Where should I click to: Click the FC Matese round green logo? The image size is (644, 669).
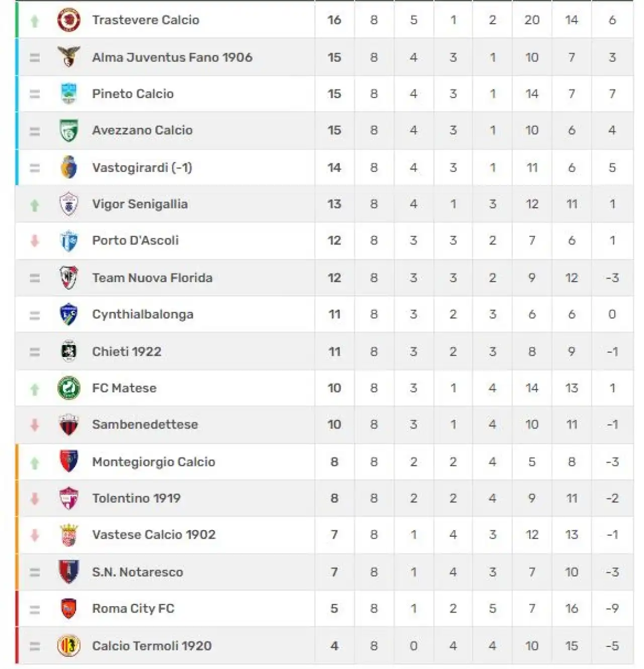click(69, 388)
